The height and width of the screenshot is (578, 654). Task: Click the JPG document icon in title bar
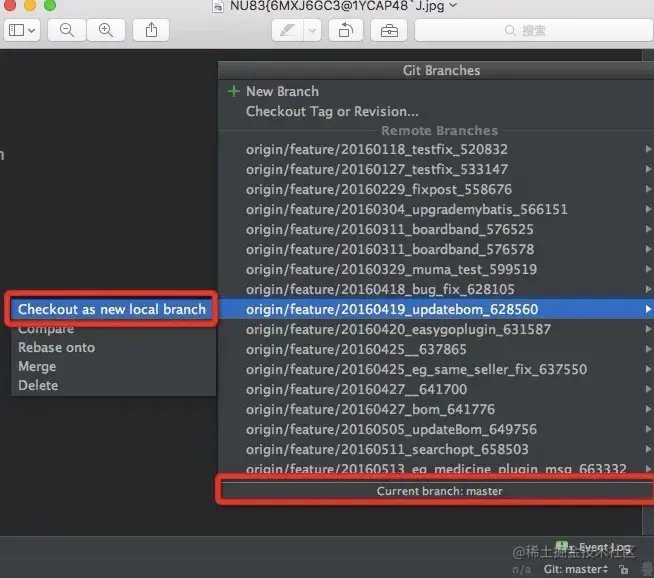218,6
